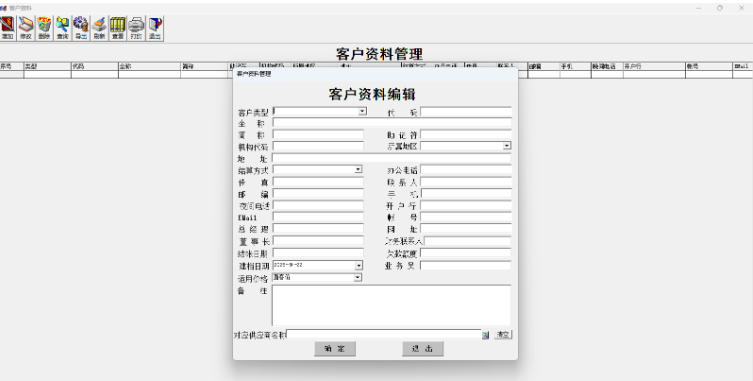Viewport: 753px width, 381px height.
Task: Click the 邮编 input field
Action: [x=318, y=194]
